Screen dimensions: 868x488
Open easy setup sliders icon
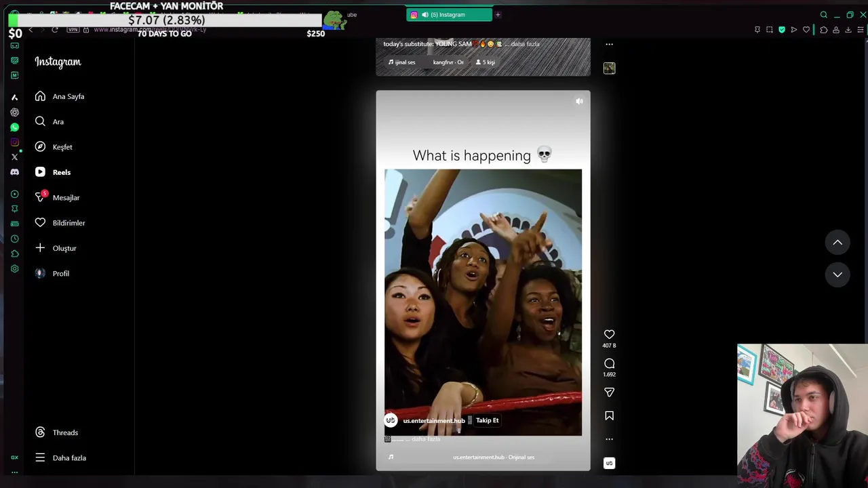point(861,30)
